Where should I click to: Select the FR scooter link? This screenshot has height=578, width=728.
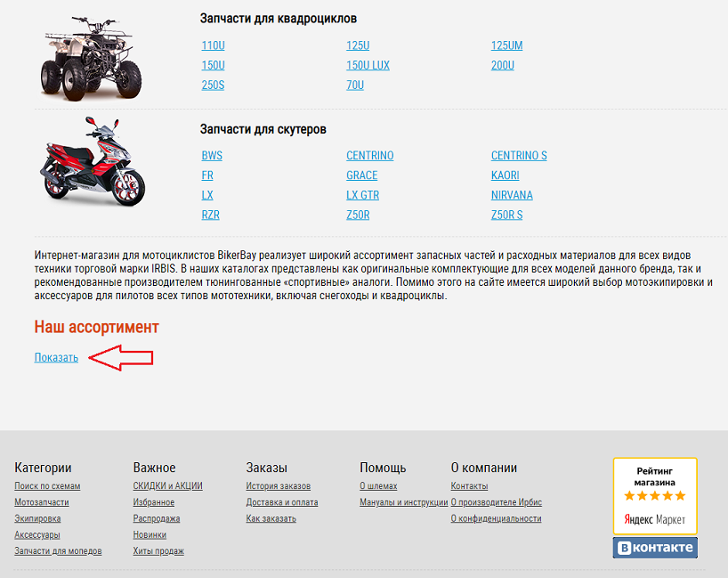point(207,175)
